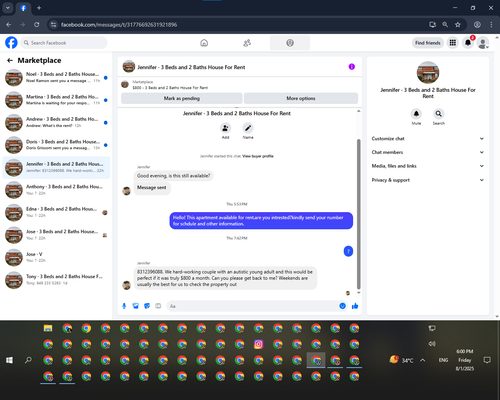Click the attach photo icon
Viewport: 500px width, 400px height.
click(x=136, y=306)
